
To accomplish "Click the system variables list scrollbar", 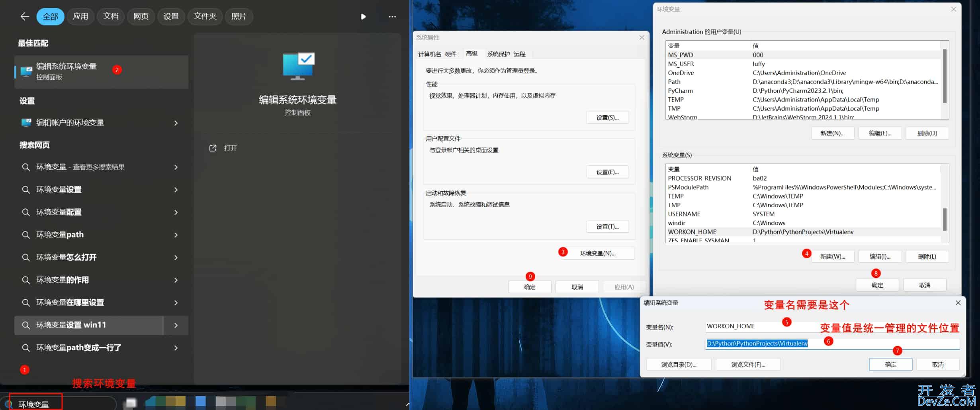I will click(x=945, y=219).
